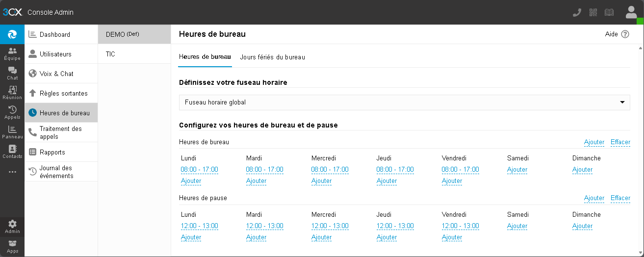The height and width of the screenshot is (257, 644).
Task: Click the Aide help link
Action: [x=612, y=34]
